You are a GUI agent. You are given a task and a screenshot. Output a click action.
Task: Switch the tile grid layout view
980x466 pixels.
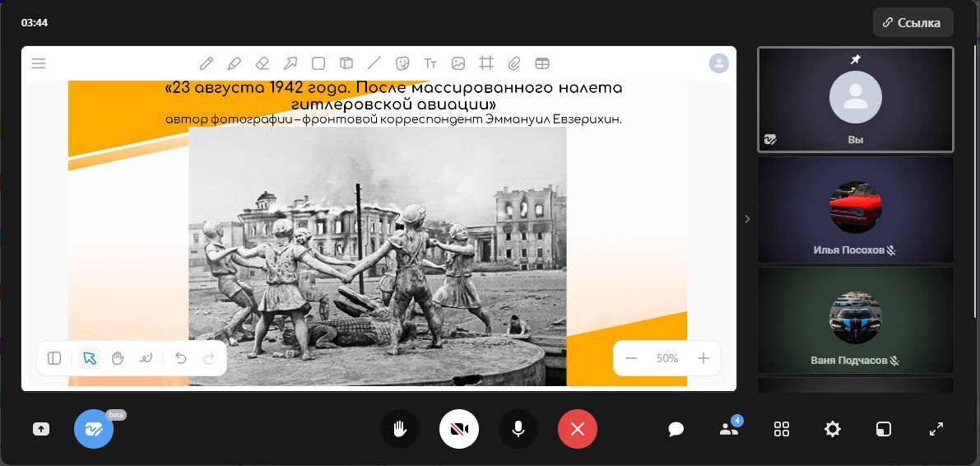[x=781, y=429]
